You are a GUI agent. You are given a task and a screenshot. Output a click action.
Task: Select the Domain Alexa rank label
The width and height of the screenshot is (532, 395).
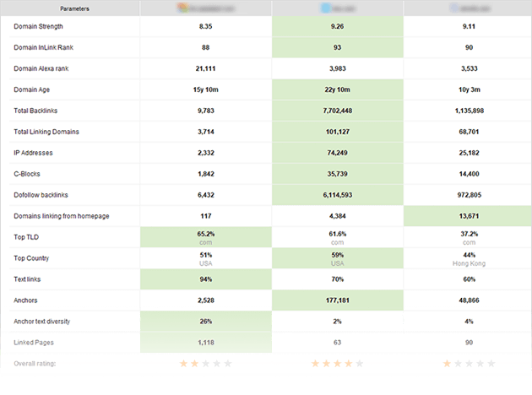(x=42, y=69)
